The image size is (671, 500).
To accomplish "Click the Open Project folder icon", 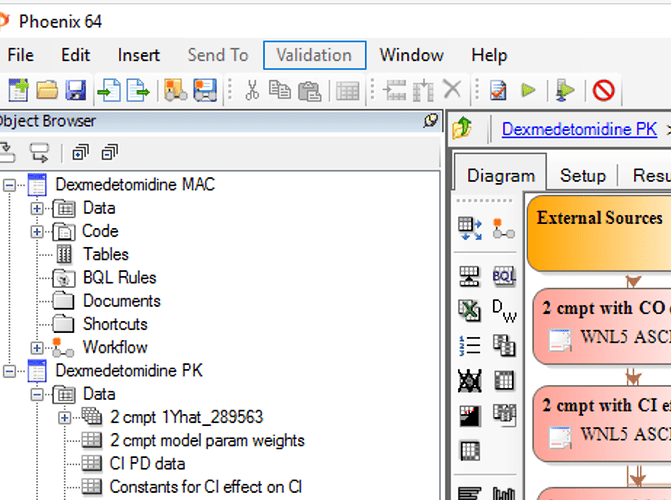I will [x=47, y=90].
